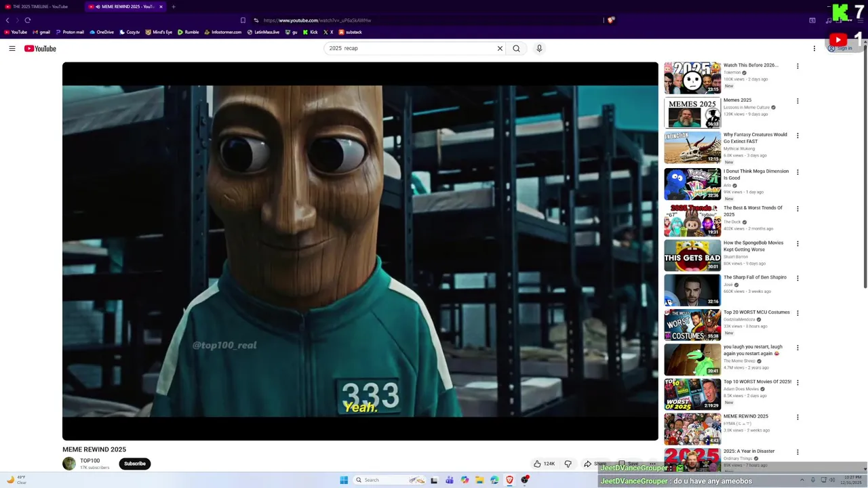The height and width of the screenshot is (488, 868).
Task: Open the TOP100 channel avatar
Action: click(69, 464)
